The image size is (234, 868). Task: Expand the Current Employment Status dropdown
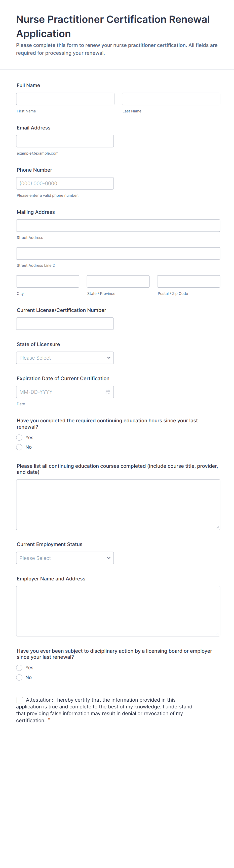[65, 558]
